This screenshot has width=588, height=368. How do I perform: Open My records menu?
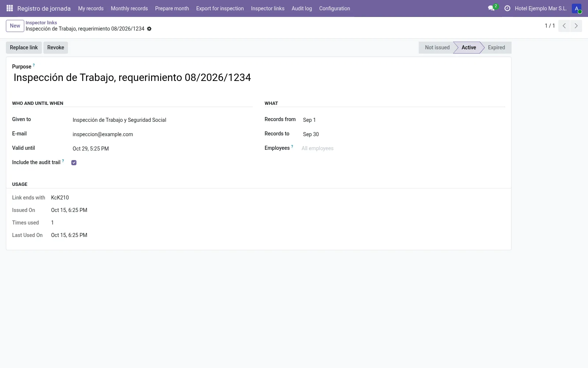91,8
